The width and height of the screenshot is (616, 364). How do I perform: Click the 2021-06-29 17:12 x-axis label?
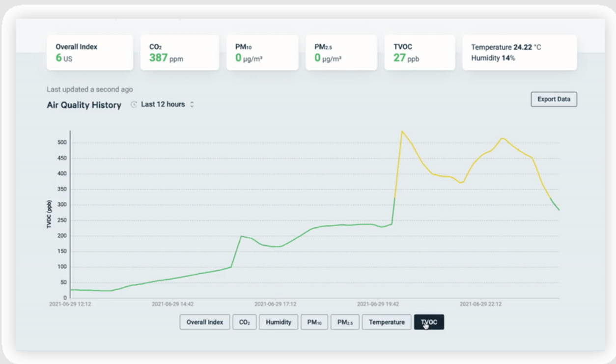[275, 304]
